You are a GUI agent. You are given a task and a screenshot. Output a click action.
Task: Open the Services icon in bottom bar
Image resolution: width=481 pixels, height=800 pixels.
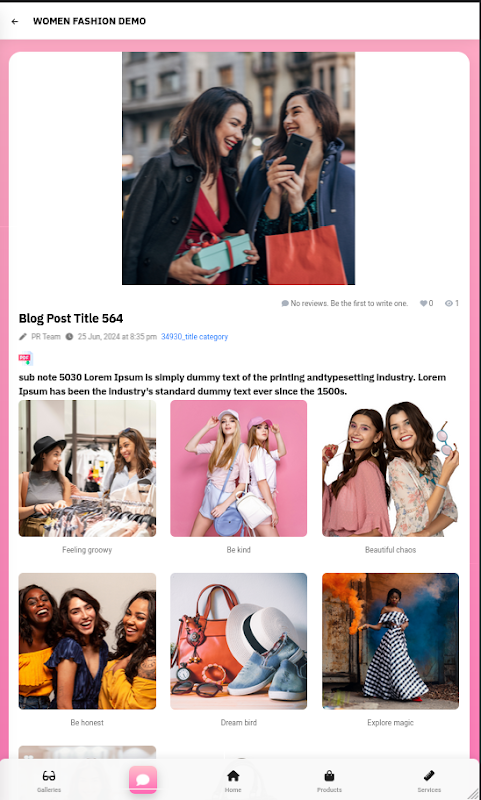coord(429,776)
